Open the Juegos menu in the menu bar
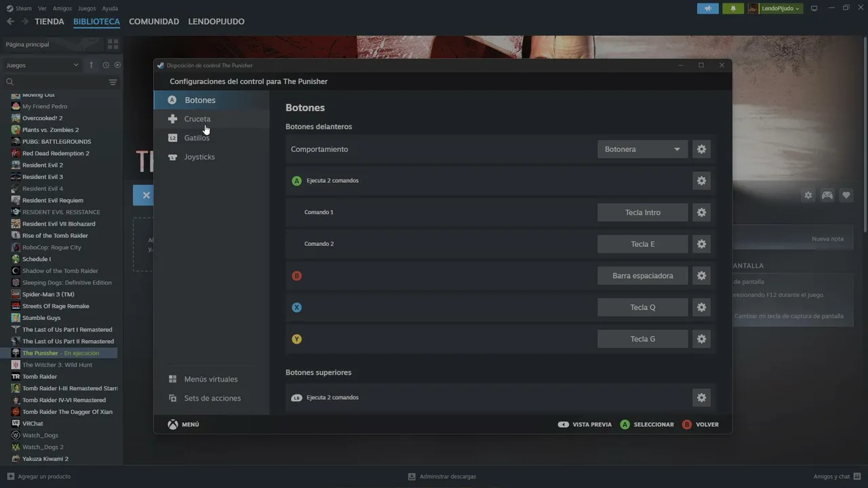This screenshot has height=488, width=868. click(87, 8)
